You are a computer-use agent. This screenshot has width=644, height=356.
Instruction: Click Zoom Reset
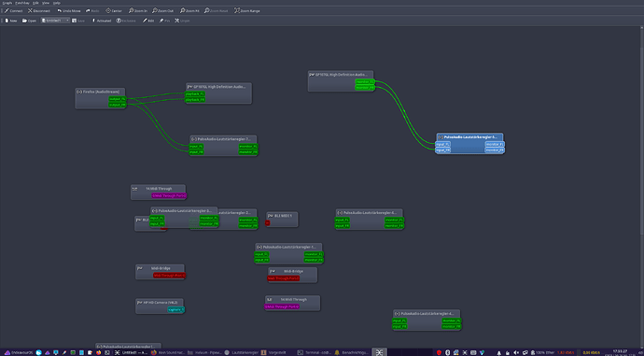(217, 10)
